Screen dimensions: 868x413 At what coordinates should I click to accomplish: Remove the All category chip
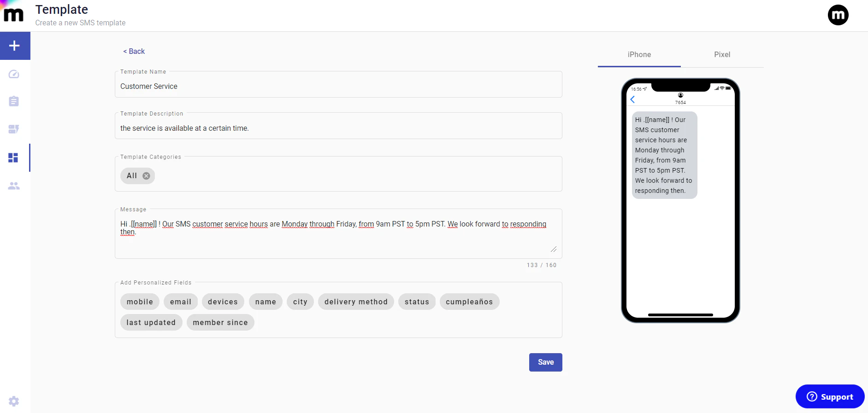coord(146,176)
